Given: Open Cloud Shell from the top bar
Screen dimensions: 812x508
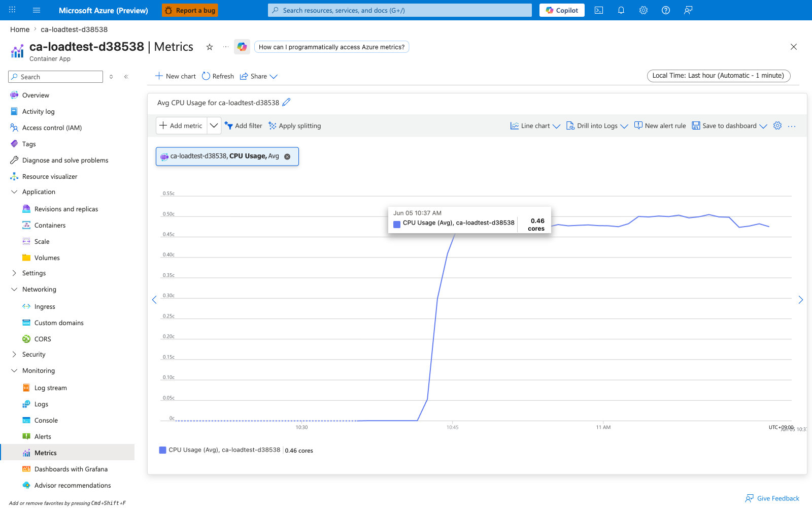Looking at the screenshot, I should pos(599,10).
